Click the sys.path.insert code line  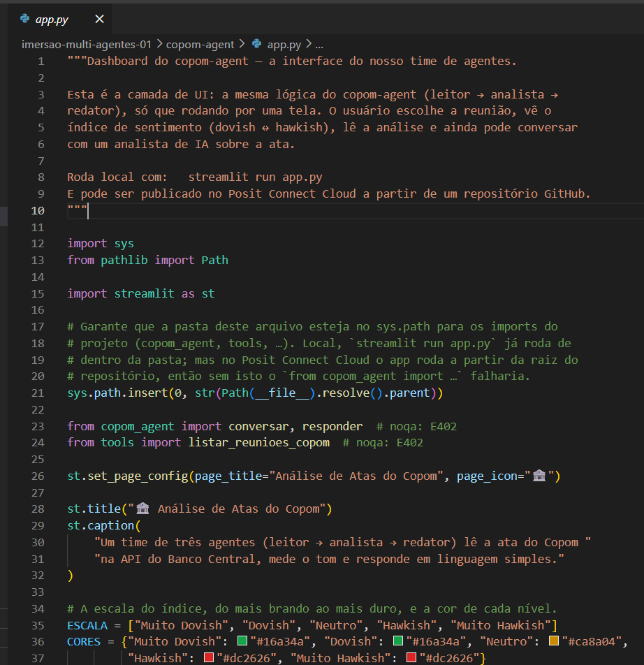[255, 393]
